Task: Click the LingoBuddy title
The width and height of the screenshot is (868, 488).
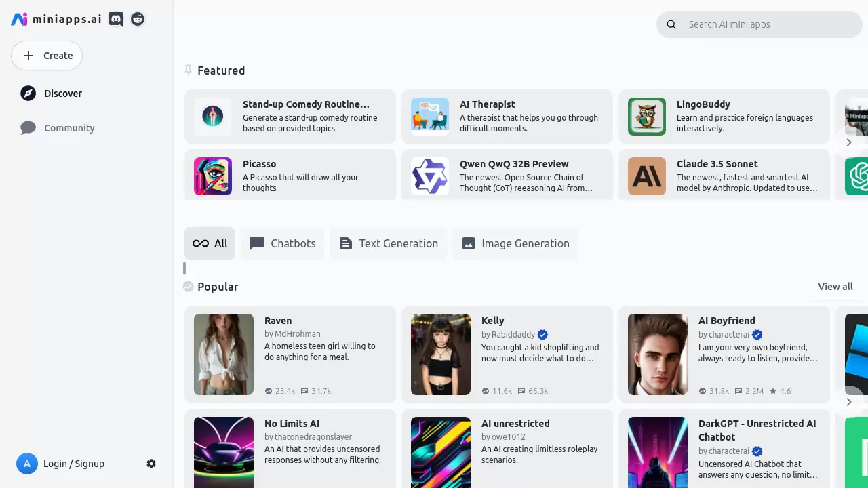Action: click(703, 104)
